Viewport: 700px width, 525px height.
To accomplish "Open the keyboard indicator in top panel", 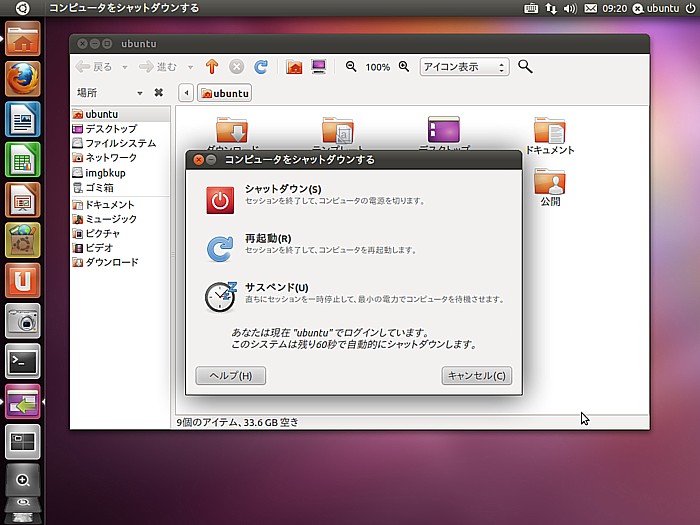I will (531, 8).
